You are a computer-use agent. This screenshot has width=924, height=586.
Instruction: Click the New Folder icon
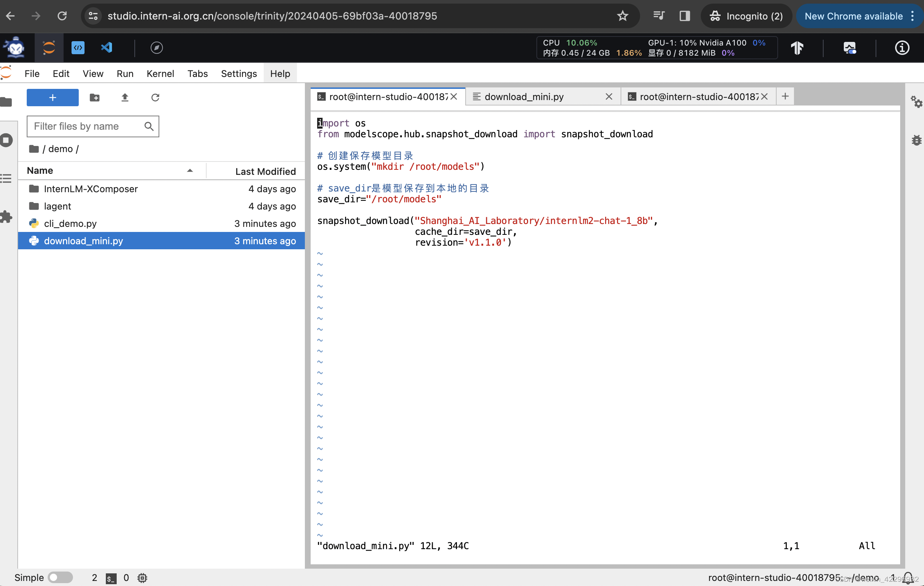tap(94, 98)
